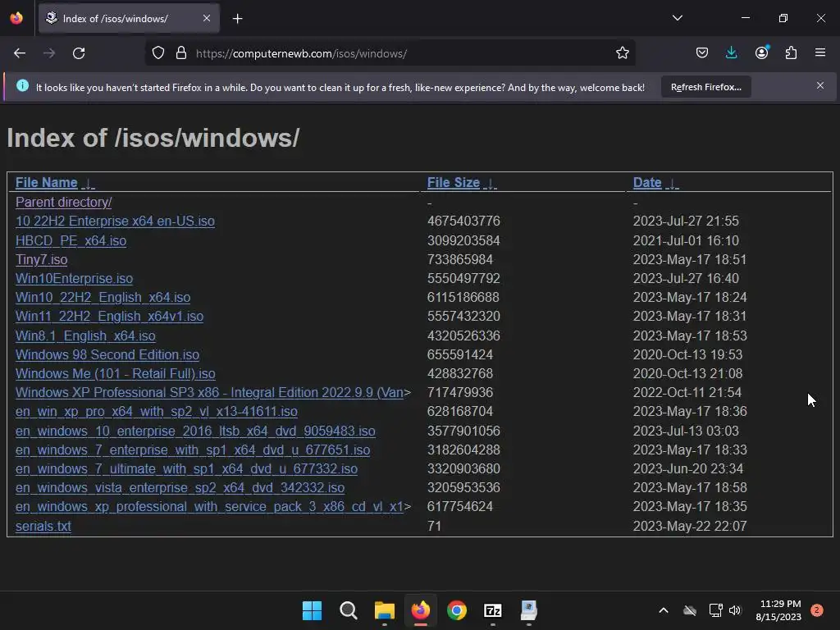The height and width of the screenshot is (630, 840).
Task: Close the Index of /isos/windows/ tab
Action: click(x=207, y=18)
